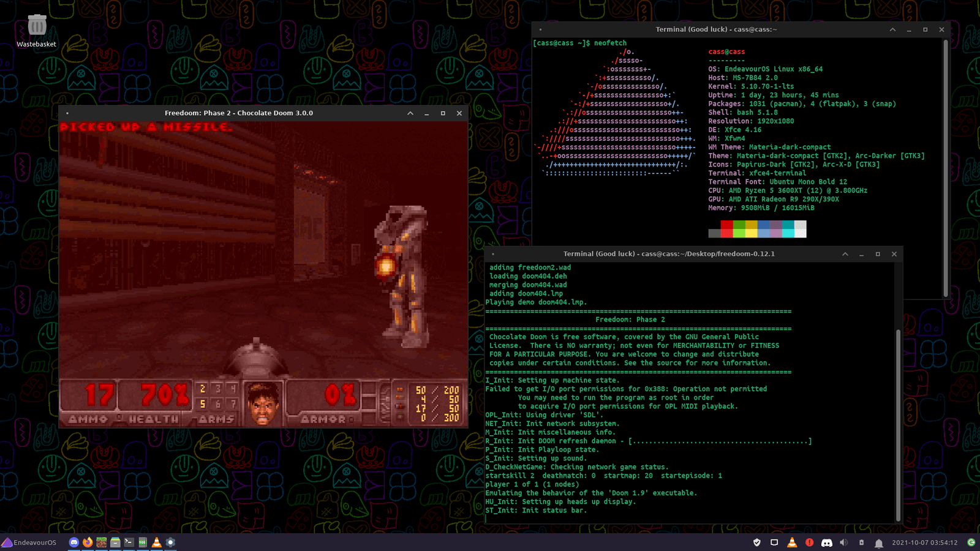Viewport: 980px width, 551px height.
Task: Open the Notepadqq taskbar icon
Action: click(143, 542)
